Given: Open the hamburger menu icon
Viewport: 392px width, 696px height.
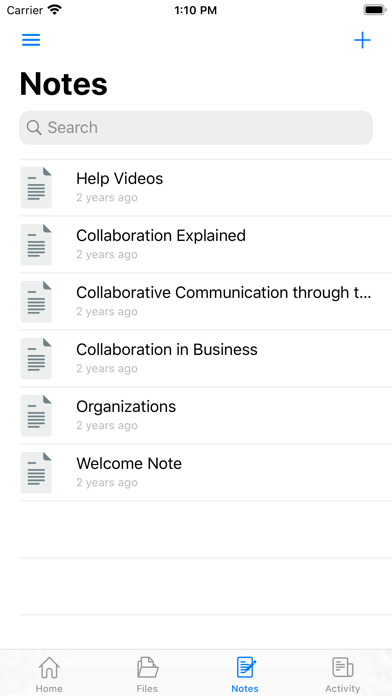Looking at the screenshot, I should (x=31, y=40).
